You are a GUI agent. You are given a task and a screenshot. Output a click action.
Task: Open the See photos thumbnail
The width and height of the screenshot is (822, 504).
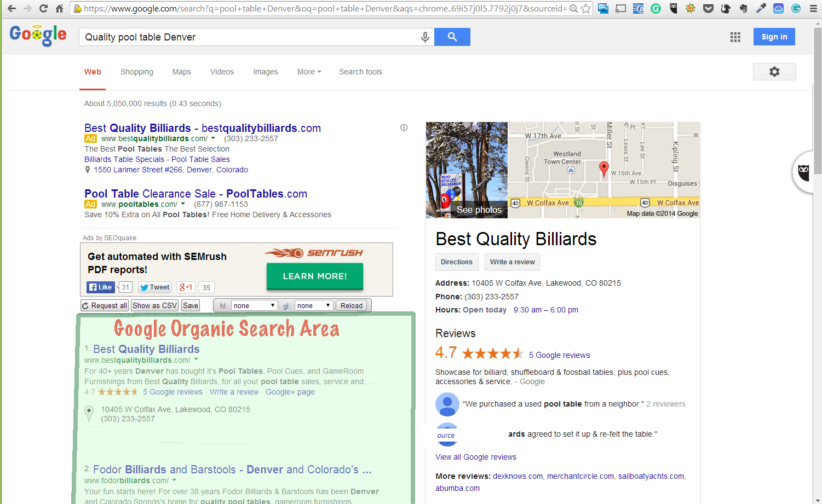(x=467, y=170)
